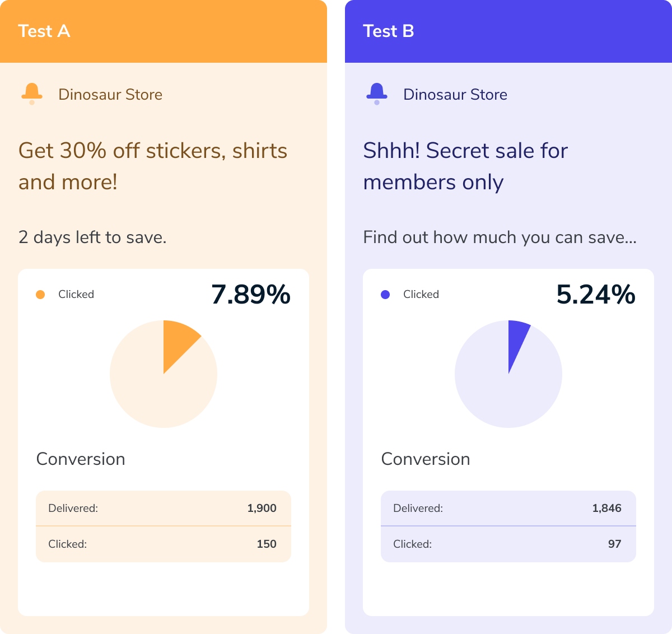Image resolution: width=672 pixels, height=634 pixels.
Task: Click the purple bell icon in Test B
Action: tap(377, 94)
